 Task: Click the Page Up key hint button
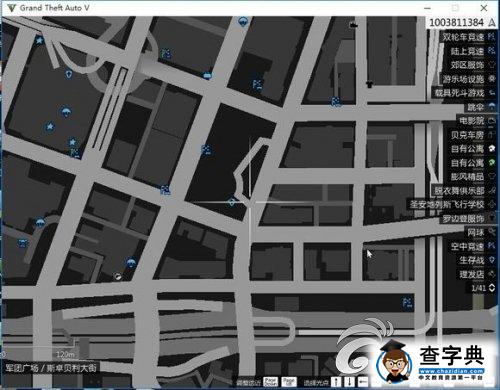[x=289, y=381]
